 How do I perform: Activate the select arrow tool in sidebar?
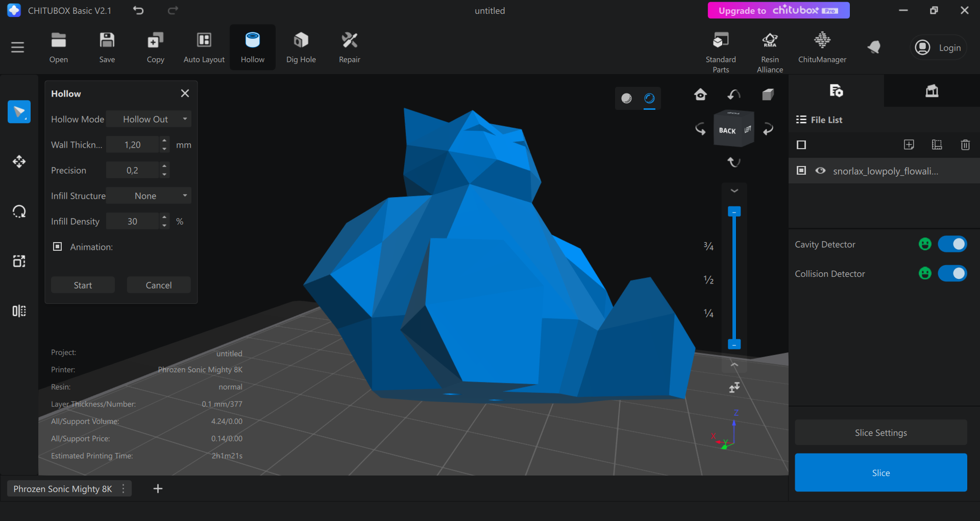point(19,112)
